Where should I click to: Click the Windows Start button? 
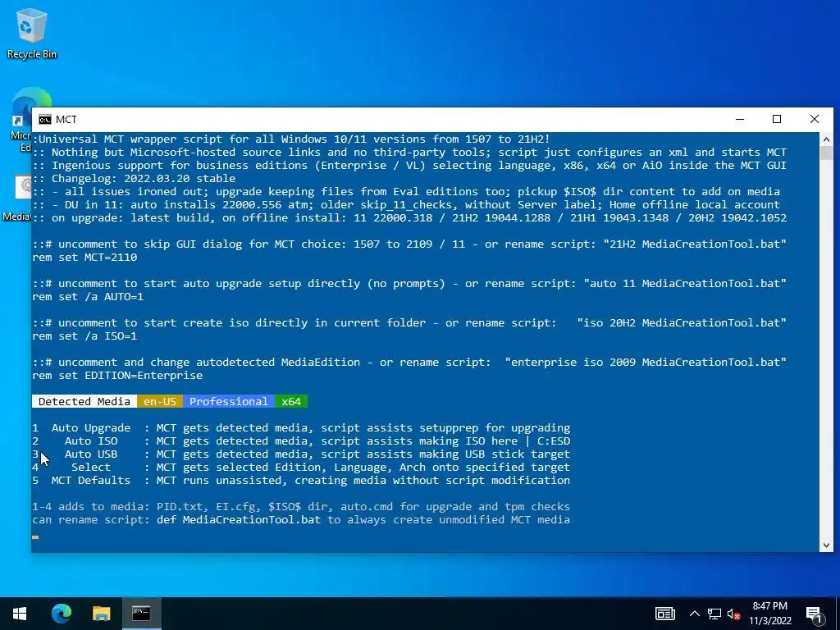click(x=20, y=614)
